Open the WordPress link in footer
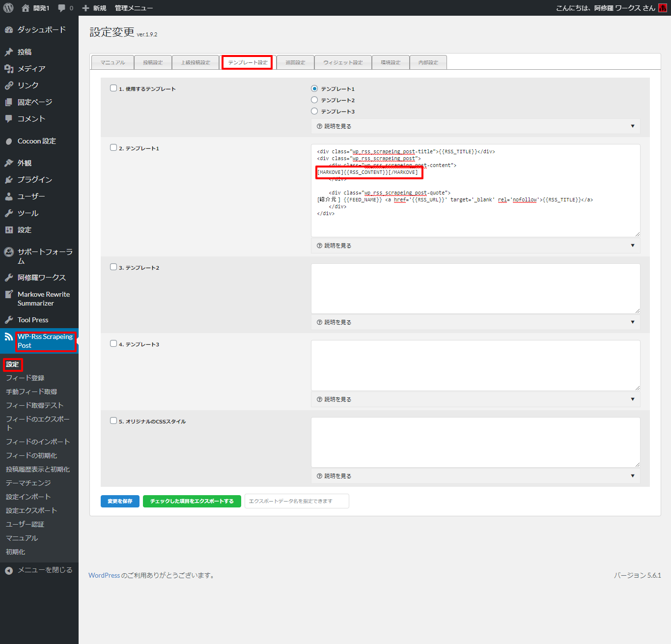671x644 pixels. tap(104, 575)
